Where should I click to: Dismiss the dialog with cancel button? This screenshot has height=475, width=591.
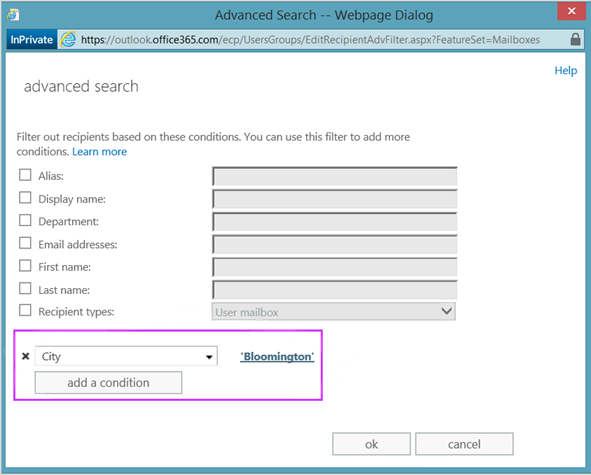point(464,444)
